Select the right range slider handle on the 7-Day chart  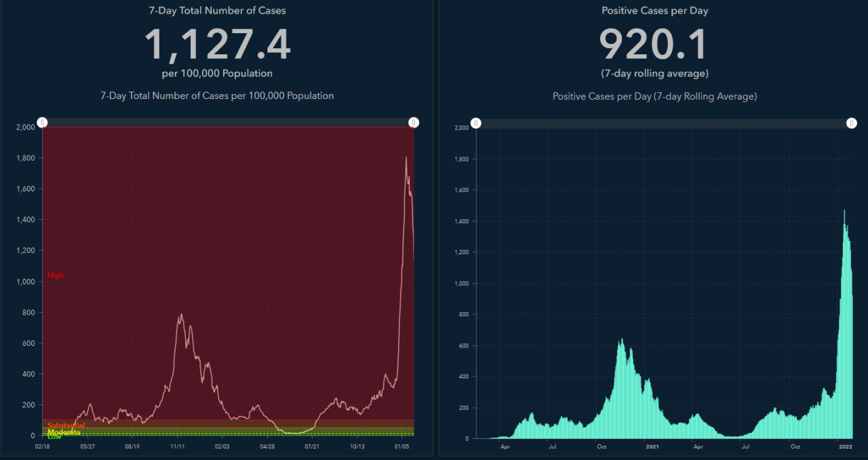[x=414, y=122]
